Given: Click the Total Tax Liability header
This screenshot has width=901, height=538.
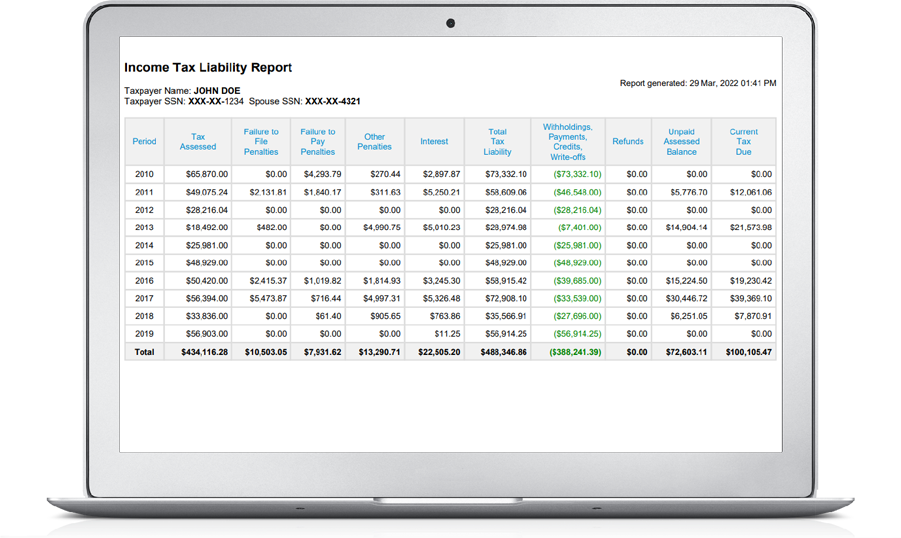Looking at the screenshot, I should coord(498,141).
